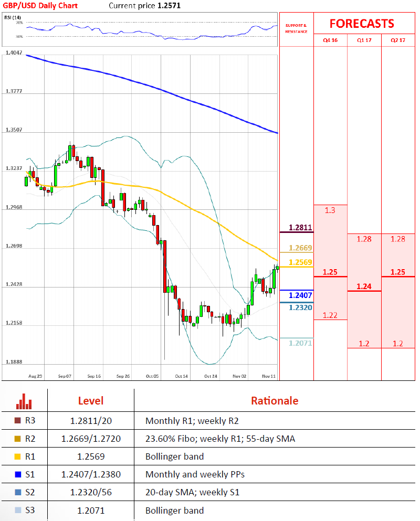Click the Q1 17 low forecast 1.2

[x=364, y=344]
